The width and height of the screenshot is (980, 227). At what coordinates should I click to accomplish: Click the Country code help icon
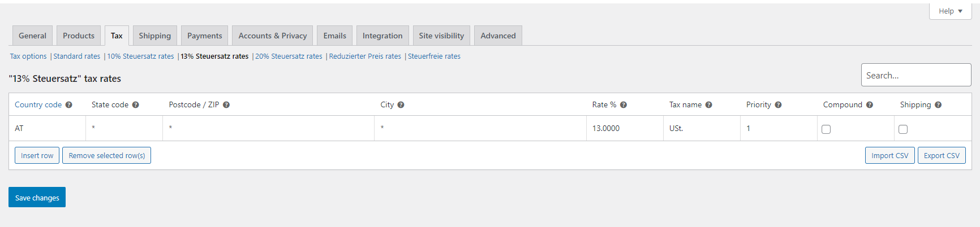pos(69,105)
